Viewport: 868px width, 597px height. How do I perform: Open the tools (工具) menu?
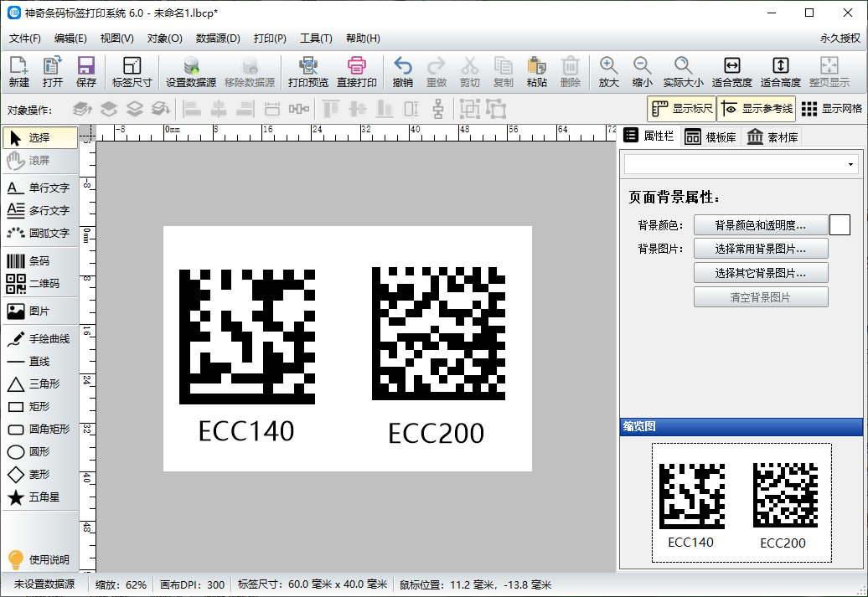coord(316,39)
